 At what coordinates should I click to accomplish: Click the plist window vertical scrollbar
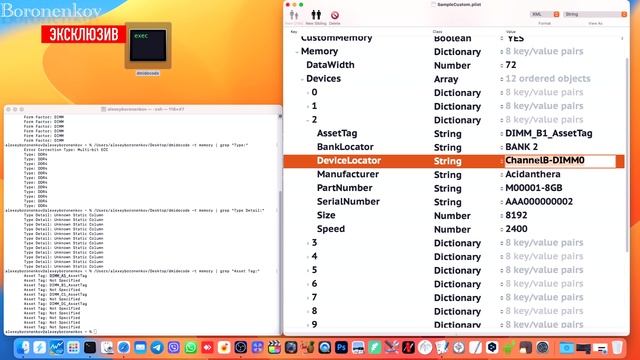click(627, 155)
